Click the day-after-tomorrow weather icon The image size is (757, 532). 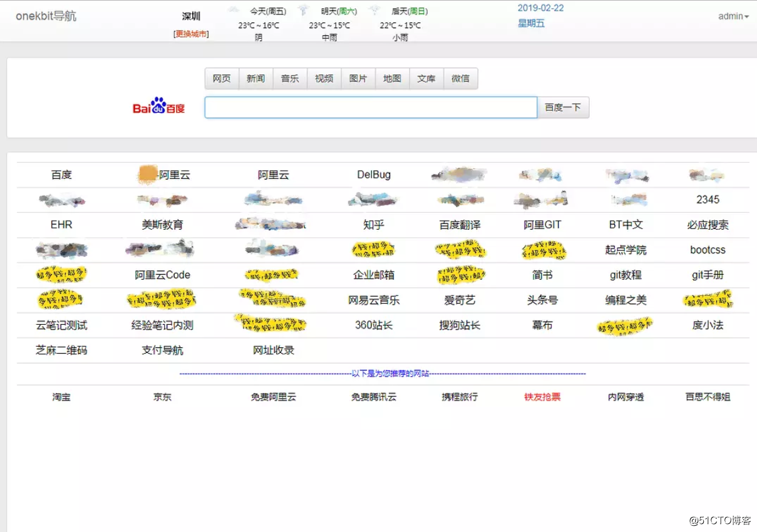[375, 10]
